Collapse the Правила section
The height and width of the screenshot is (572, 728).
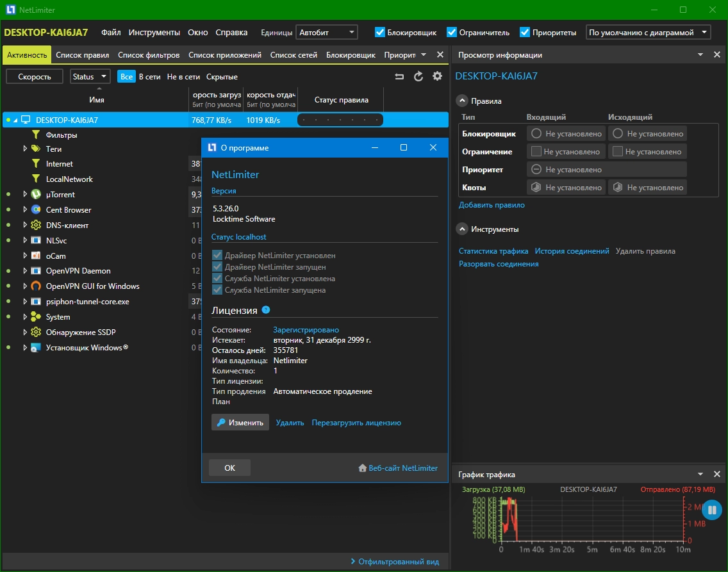tap(461, 101)
